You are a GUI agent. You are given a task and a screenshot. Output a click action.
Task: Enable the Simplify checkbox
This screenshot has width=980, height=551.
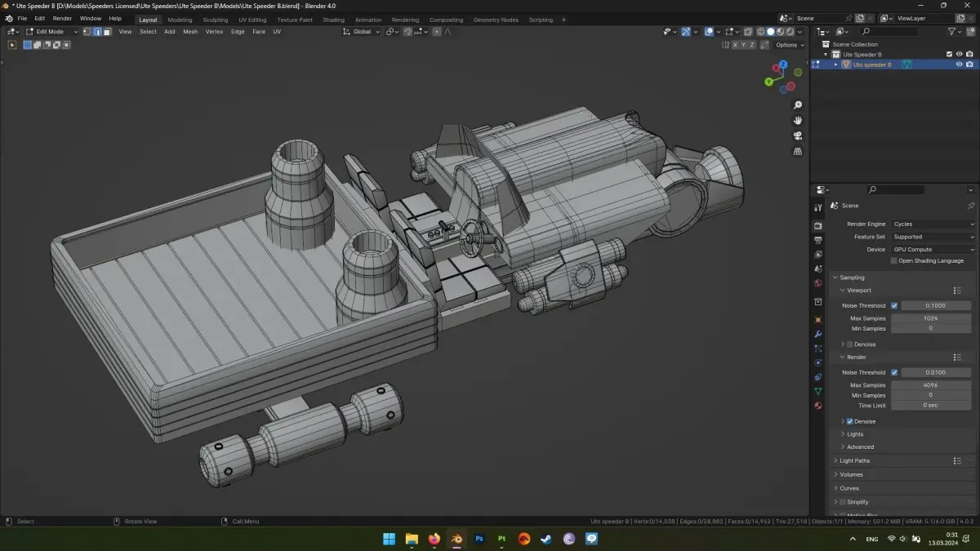coord(843,502)
